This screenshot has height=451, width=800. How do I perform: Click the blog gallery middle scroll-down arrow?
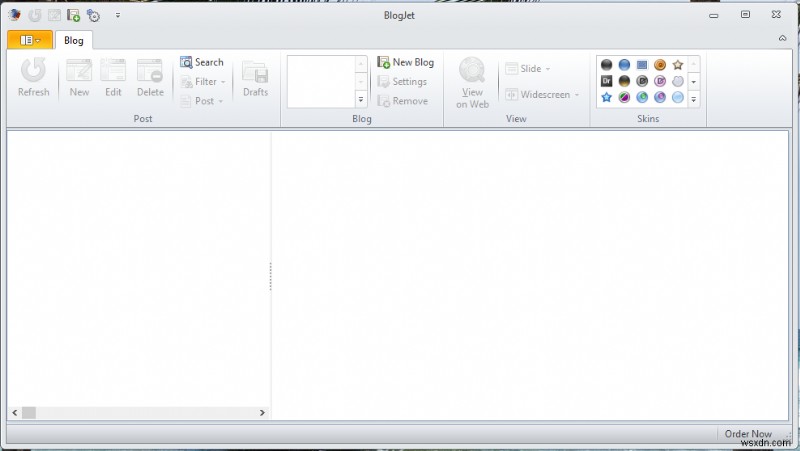coord(361,82)
